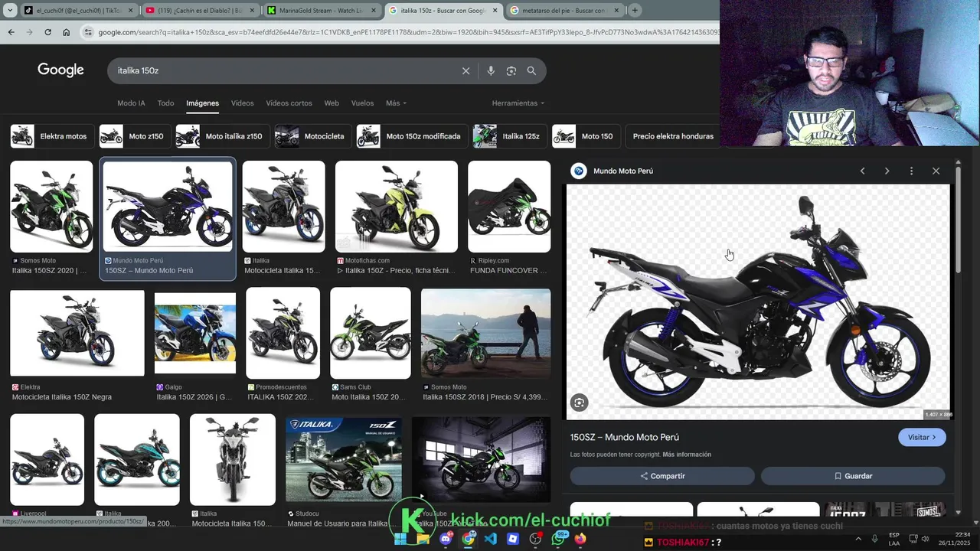Show hidden system tray icons

[858, 539]
